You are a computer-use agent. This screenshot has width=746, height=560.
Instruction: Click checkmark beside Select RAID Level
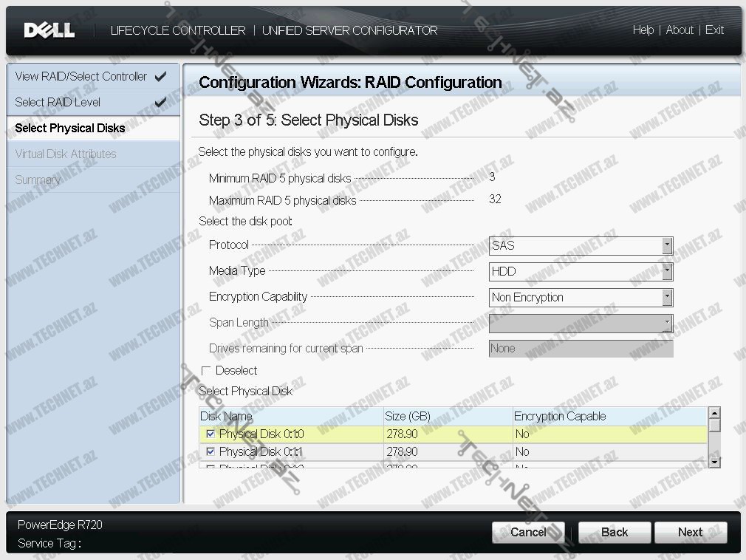tap(160, 102)
